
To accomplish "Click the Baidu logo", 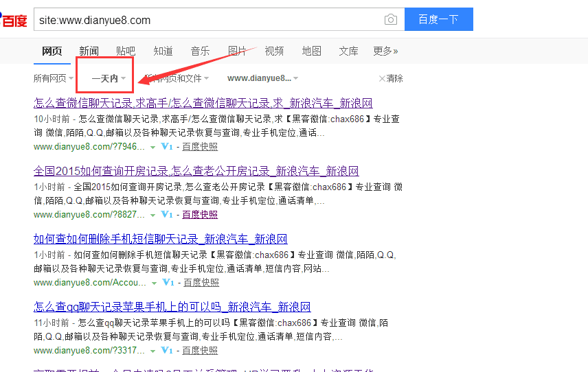I will pos(14,20).
